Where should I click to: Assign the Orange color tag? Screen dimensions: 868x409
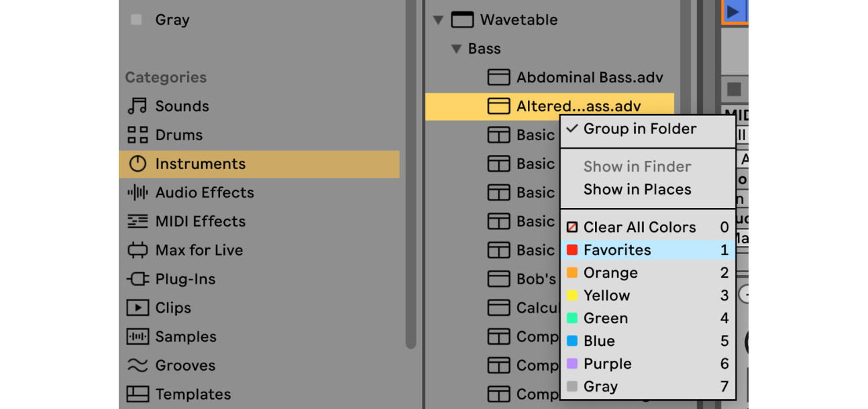648,273
